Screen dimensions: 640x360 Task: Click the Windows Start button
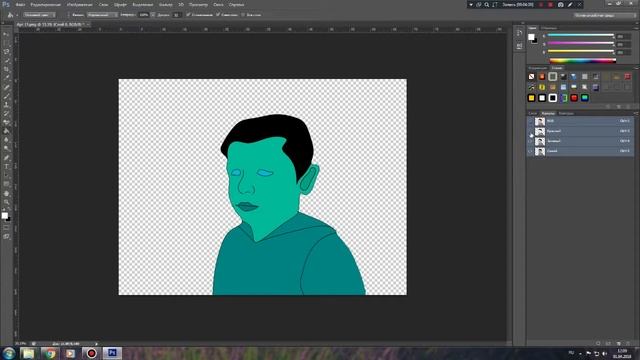coord(9,353)
